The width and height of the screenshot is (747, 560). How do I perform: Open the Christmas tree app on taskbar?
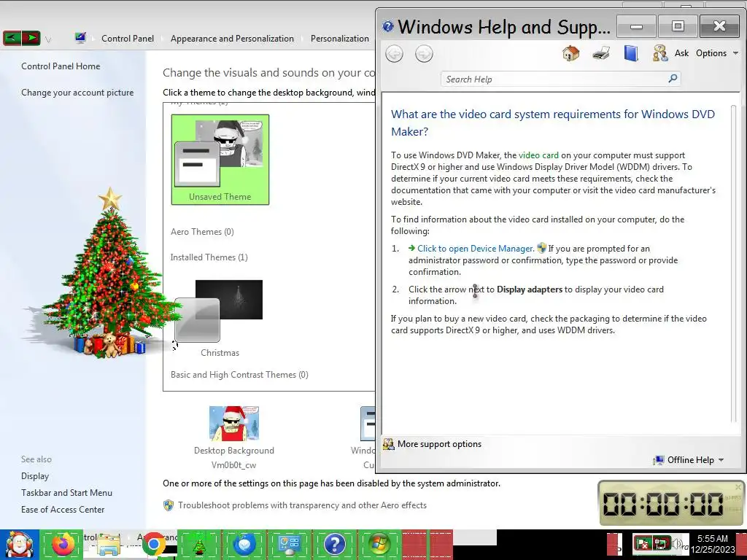pyautogui.click(x=198, y=545)
